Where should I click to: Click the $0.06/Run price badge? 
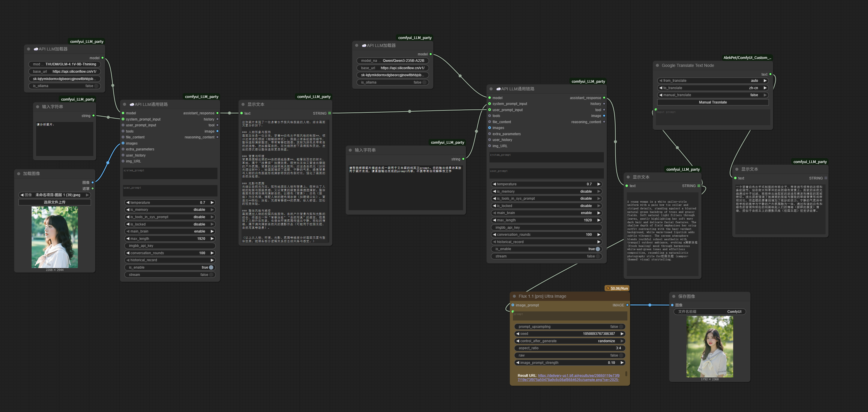tap(617, 288)
